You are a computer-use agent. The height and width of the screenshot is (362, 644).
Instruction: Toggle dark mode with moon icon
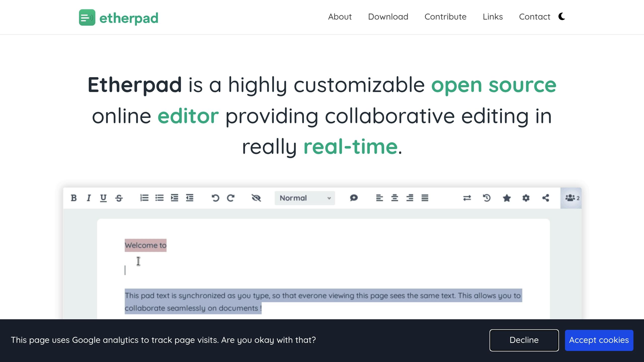tap(562, 17)
